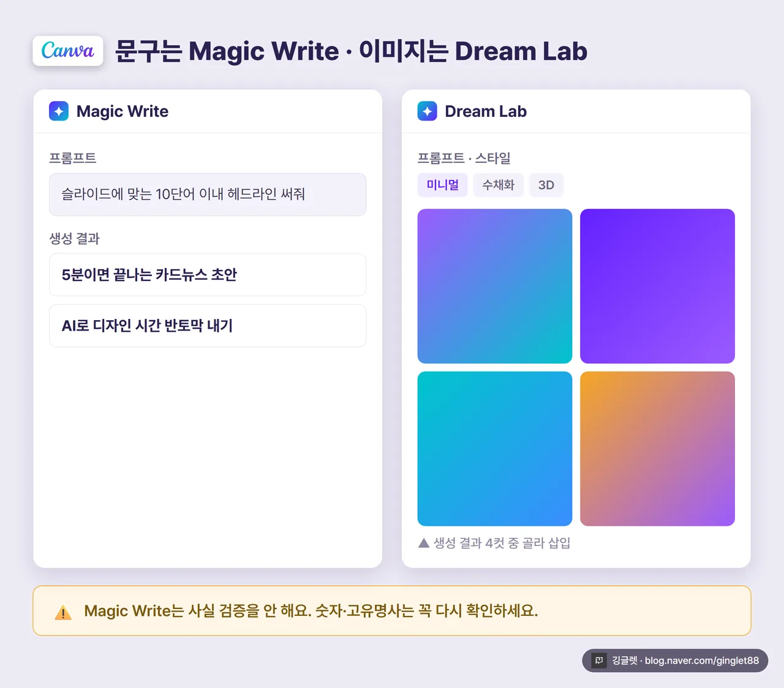
Task: Click the Canva logo badge
Action: pyautogui.click(x=68, y=51)
